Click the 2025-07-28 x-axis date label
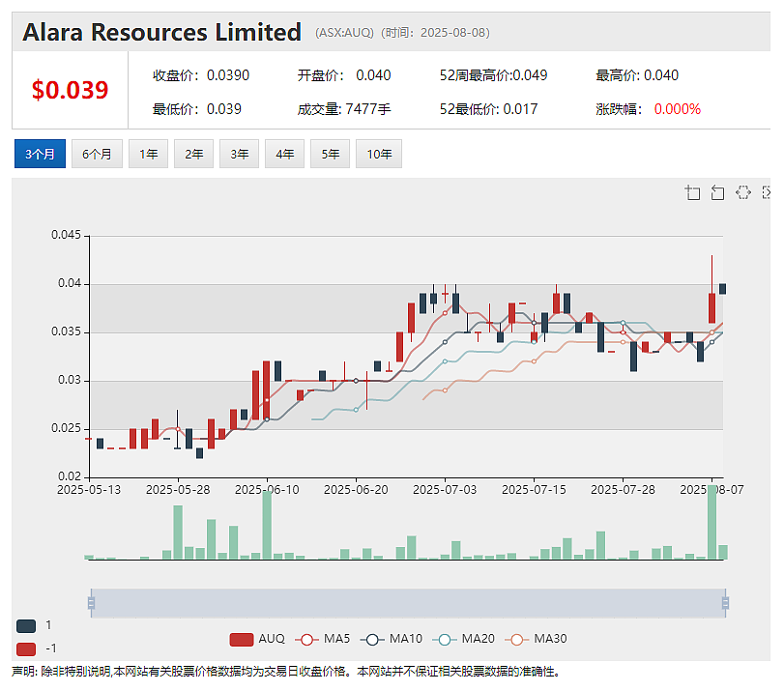Image resolution: width=784 pixels, height=691 pixels. 623,490
